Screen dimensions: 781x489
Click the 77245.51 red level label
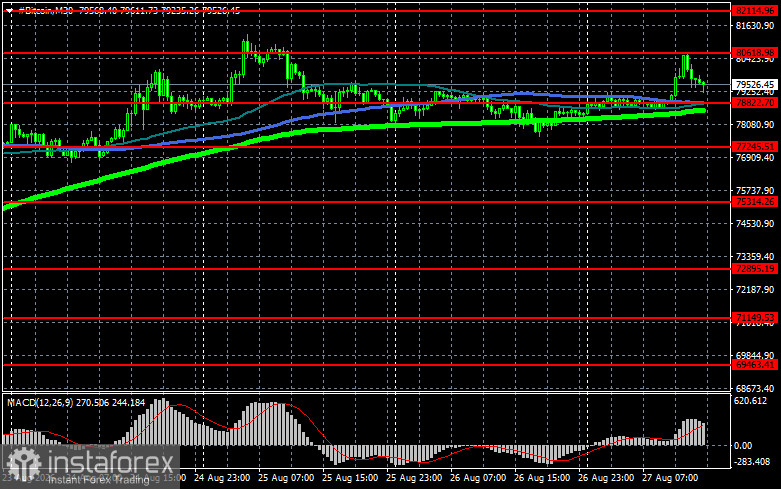click(x=755, y=146)
